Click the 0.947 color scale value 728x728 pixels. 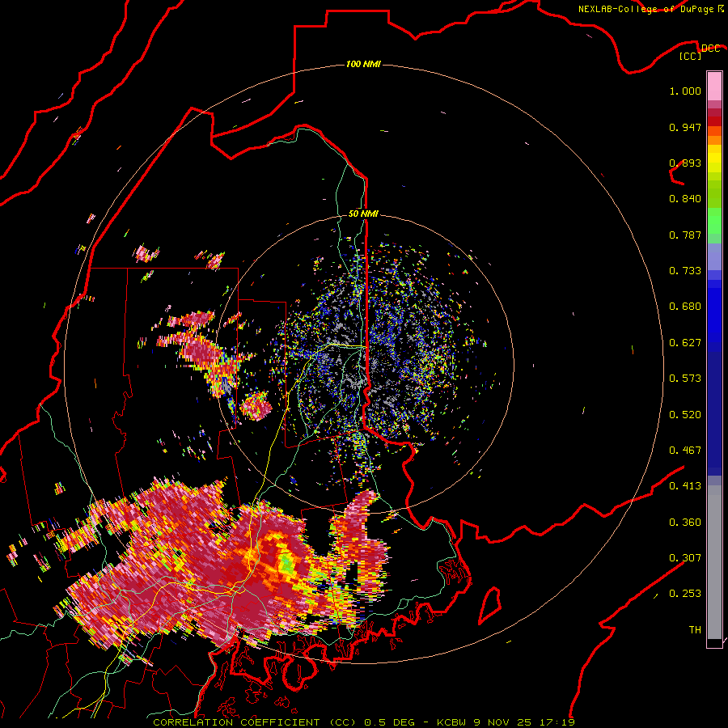pos(685,127)
